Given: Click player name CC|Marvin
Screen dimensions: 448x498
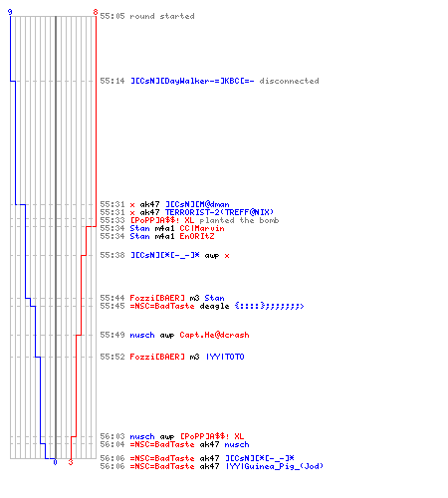Looking at the screenshot, I should 202,228.
